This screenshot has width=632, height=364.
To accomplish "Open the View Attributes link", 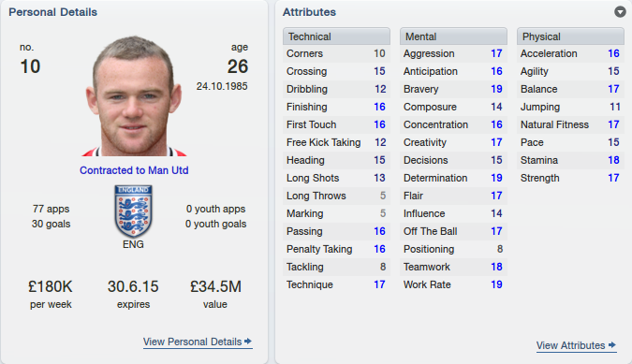I will point(576,345).
